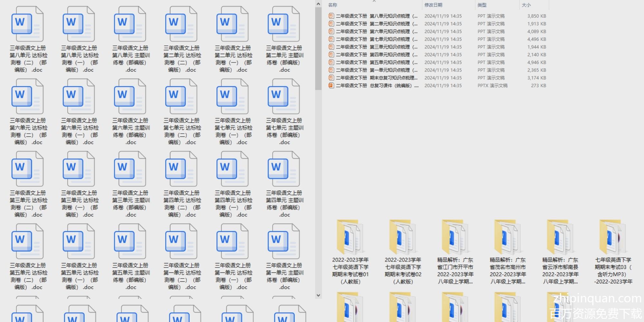644x322 pixels.
Task: Choose Word icon of 第六单元 主题训练卷
Action: [130, 97]
